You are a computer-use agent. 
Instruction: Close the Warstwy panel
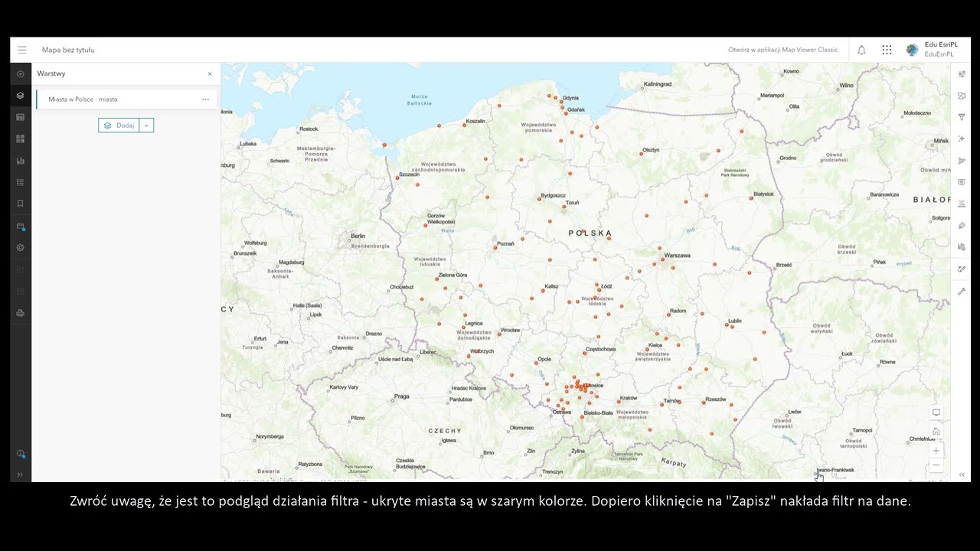pos(210,73)
